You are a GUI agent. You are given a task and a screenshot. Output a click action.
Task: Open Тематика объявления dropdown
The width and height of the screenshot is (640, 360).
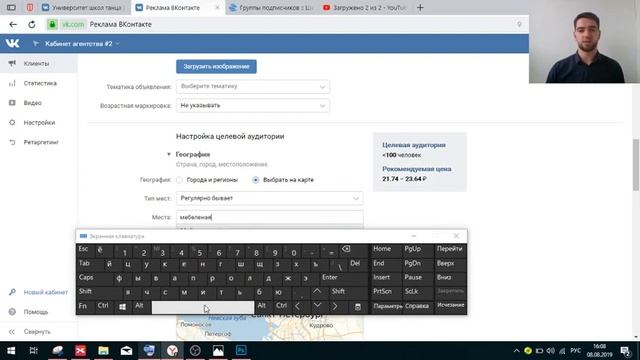point(253,87)
